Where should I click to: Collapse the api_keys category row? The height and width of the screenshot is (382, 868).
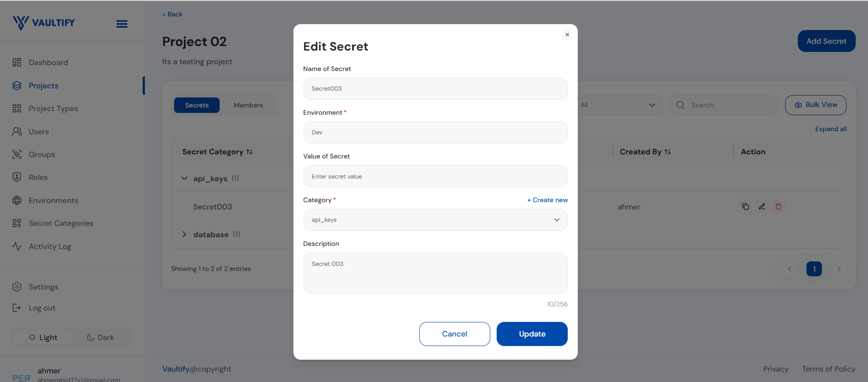click(x=184, y=178)
